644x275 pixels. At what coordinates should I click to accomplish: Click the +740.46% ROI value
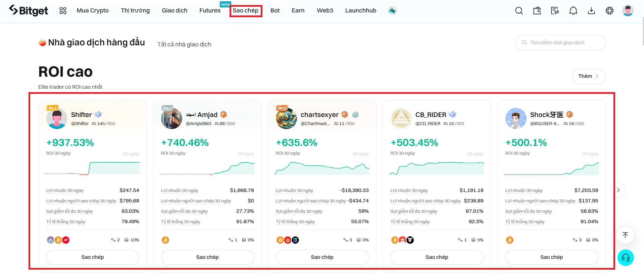coord(185,143)
